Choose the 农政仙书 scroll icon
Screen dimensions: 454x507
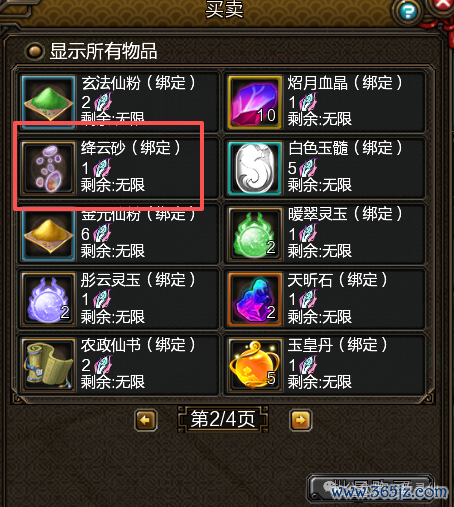[x=49, y=365]
